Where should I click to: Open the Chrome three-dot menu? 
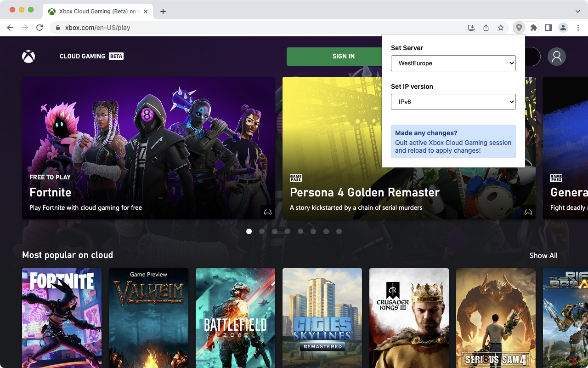tap(578, 28)
